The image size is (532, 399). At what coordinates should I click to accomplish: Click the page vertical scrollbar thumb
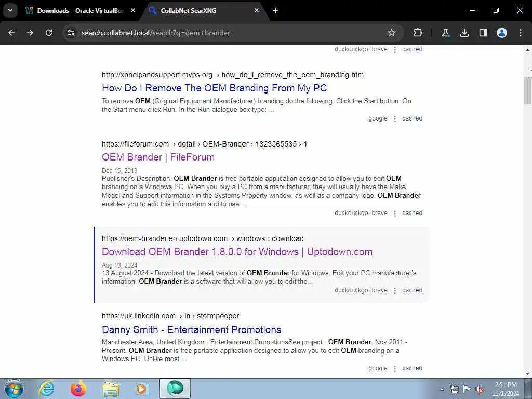(x=527, y=90)
